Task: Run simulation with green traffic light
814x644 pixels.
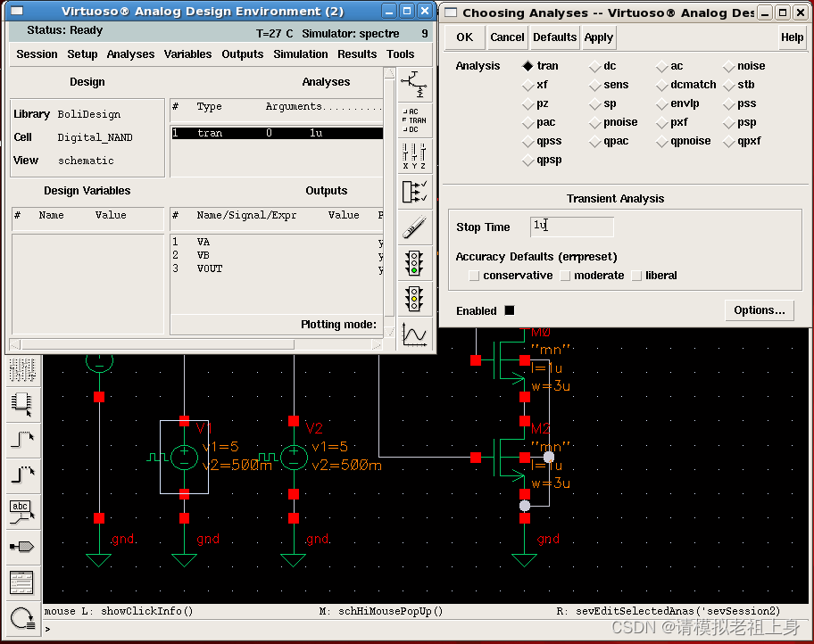Action: pos(415,263)
